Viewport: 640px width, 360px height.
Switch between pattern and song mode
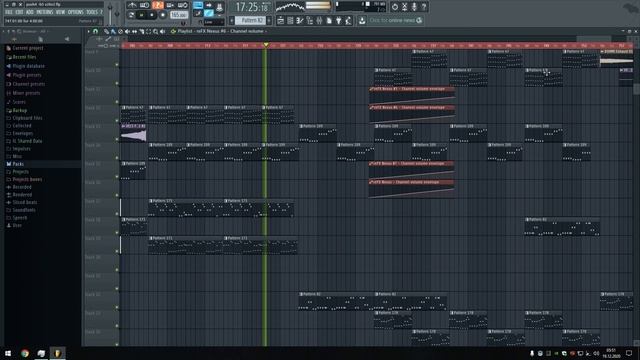131,15
